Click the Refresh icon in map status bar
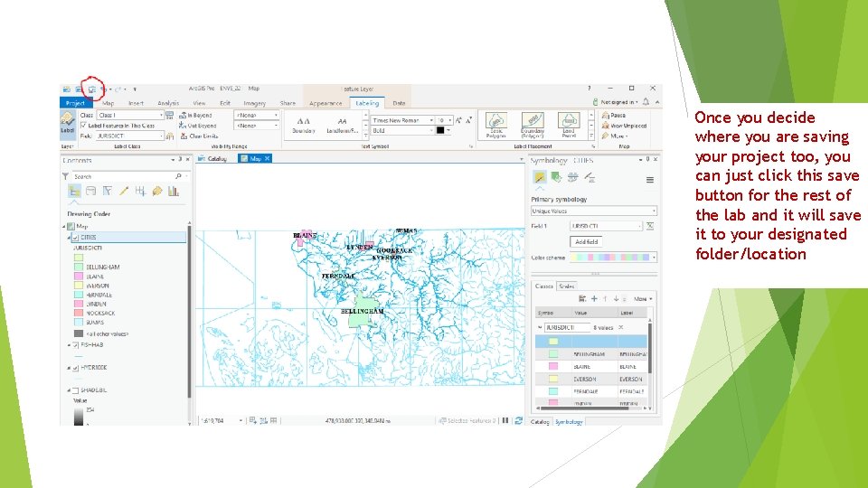868x488 pixels. pyautogui.click(x=519, y=420)
